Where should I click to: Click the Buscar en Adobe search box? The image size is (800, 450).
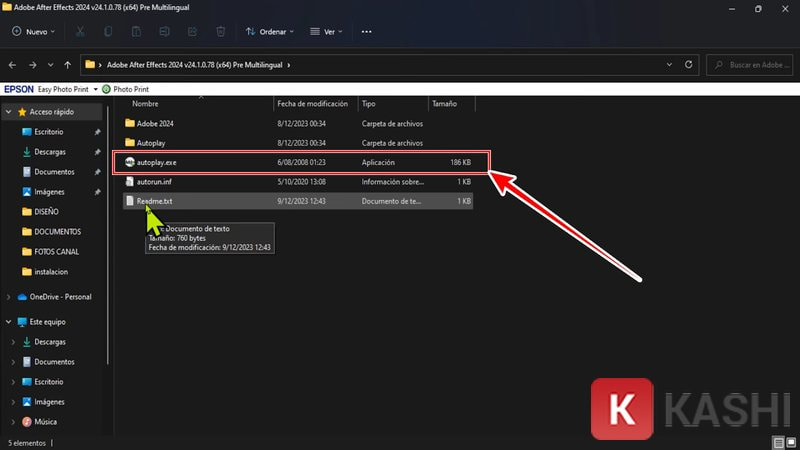[749, 65]
